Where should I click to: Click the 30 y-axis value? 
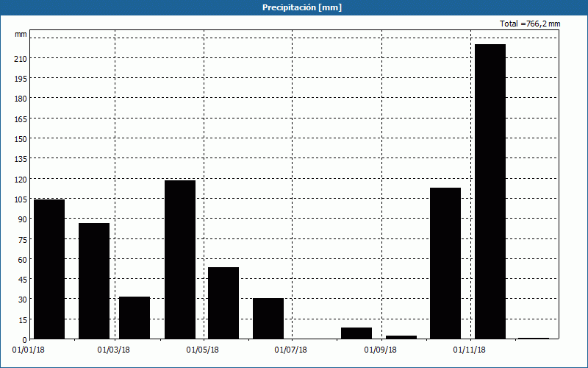point(23,300)
